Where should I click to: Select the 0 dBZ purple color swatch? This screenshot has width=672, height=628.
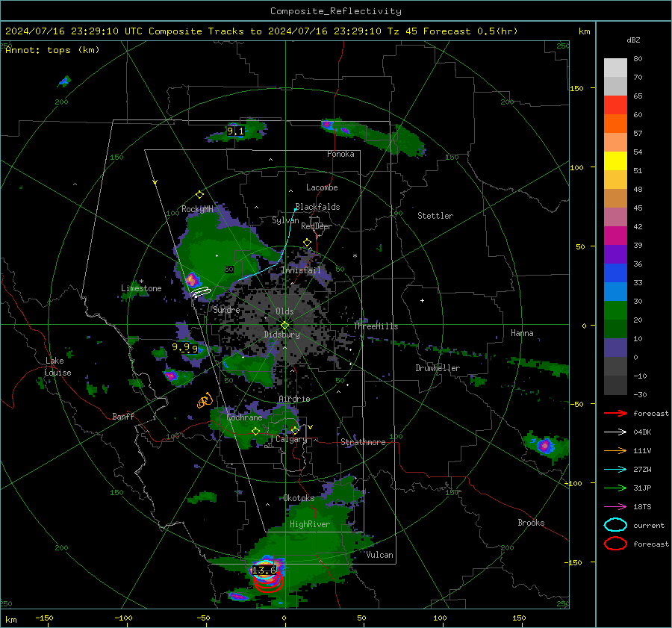(x=615, y=348)
